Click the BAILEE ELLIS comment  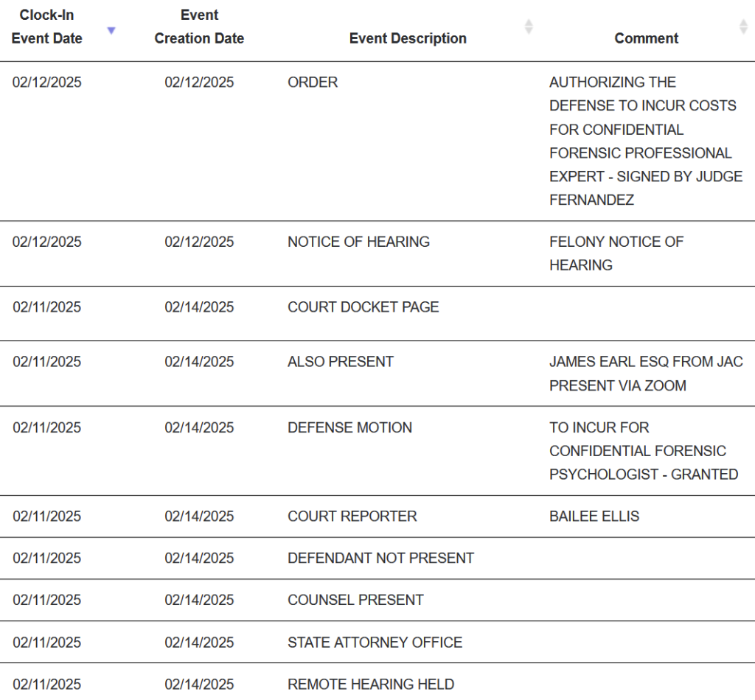point(594,517)
